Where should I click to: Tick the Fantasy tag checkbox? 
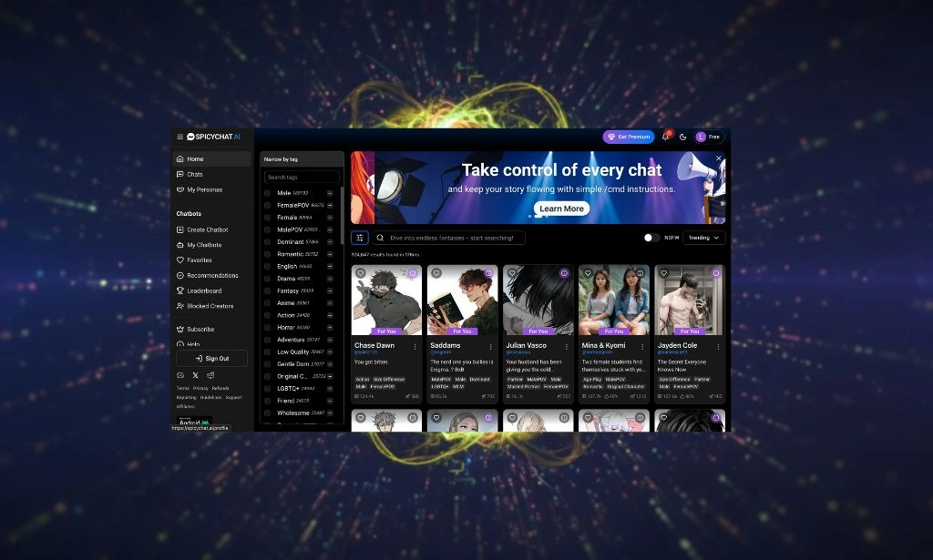tap(268, 290)
